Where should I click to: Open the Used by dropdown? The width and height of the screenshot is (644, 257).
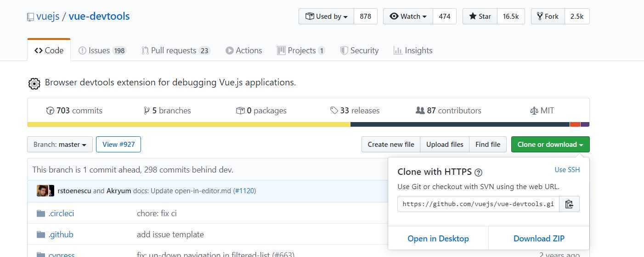tap(327, 17)
